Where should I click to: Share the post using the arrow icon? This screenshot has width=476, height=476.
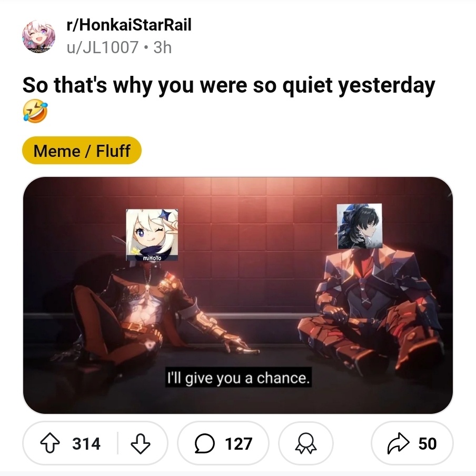398,443
